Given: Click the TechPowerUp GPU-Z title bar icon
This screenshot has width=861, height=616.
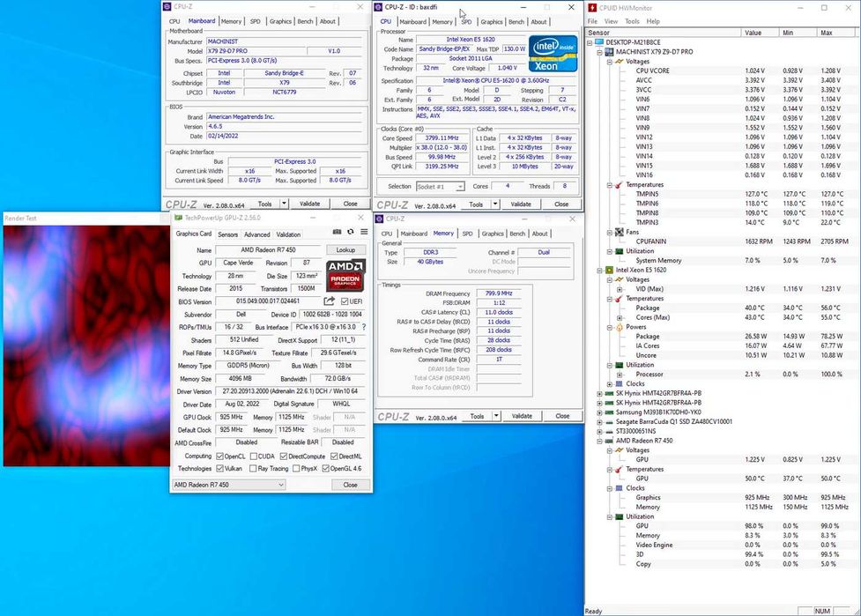Looking at the screenshot, I should tap(178, 218).
